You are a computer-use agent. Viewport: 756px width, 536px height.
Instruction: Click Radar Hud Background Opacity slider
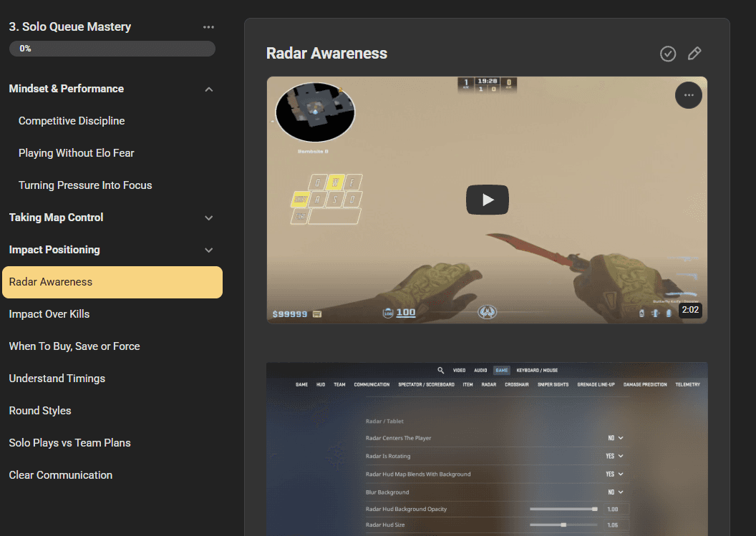[563, 509]
